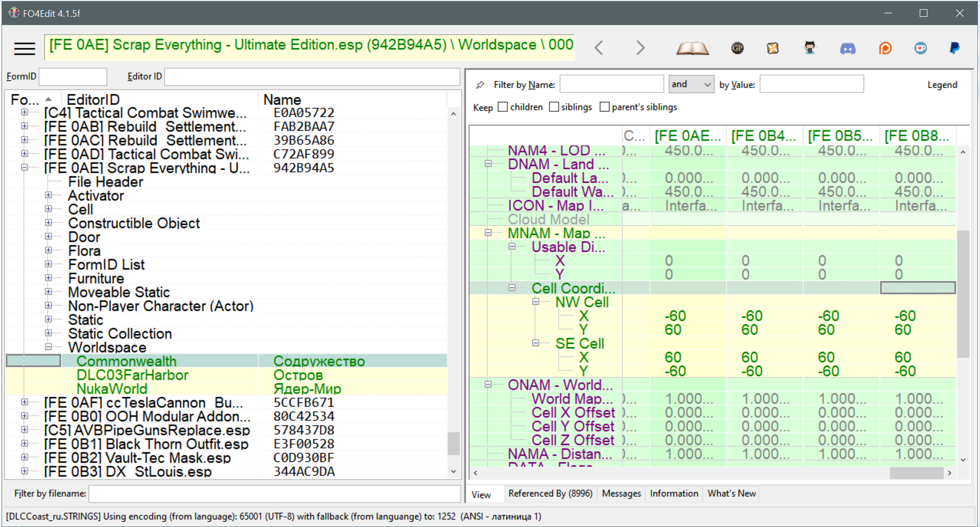Collapse the Worldspace tree node

click(49, 347)
